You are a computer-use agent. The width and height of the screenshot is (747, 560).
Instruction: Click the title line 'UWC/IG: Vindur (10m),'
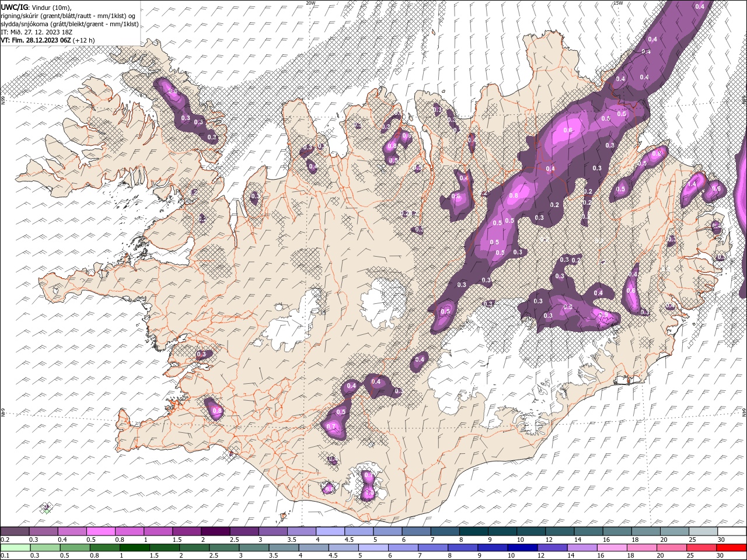coord(36,7)
